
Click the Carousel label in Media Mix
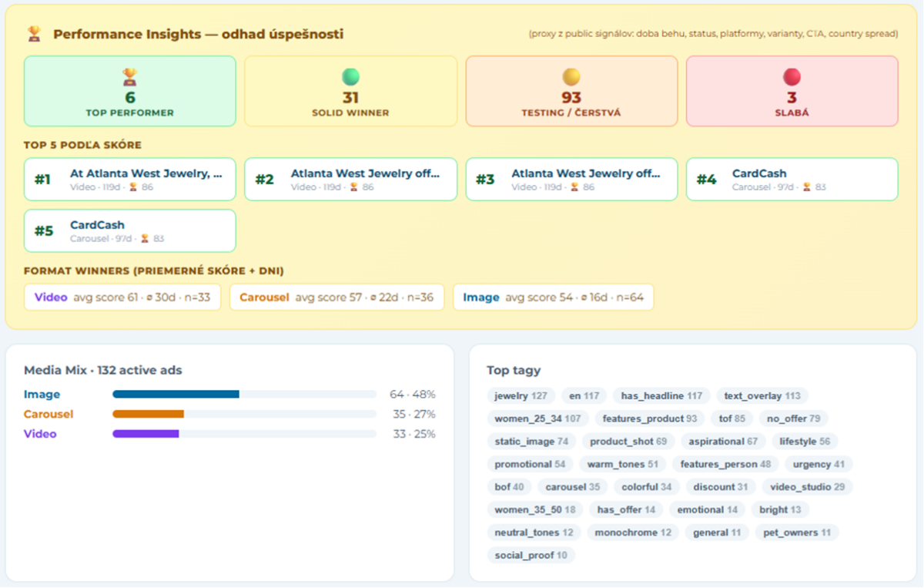pyautogui.click(x=49, y=414)
